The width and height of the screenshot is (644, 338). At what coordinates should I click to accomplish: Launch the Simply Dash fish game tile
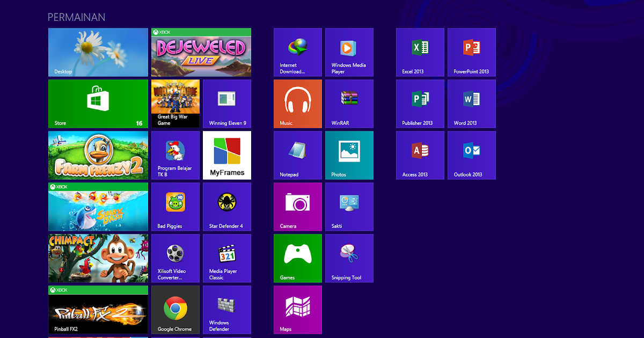[98, 207]
